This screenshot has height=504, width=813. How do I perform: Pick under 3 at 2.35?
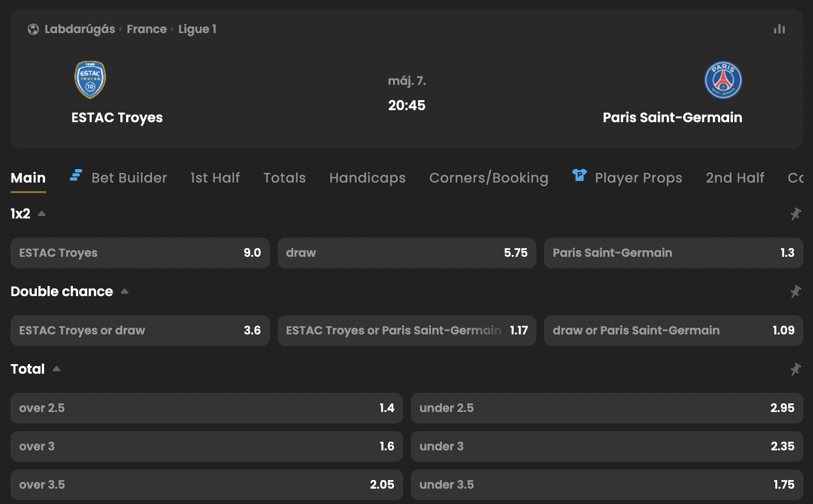click(x=607, y=447)
